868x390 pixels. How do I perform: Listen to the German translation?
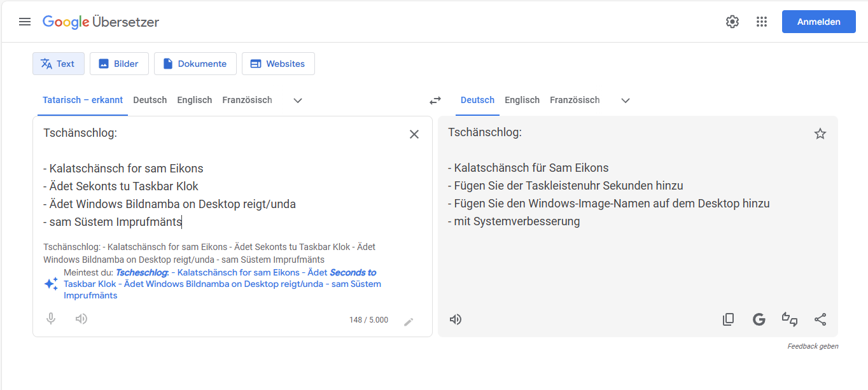(456, 319)
